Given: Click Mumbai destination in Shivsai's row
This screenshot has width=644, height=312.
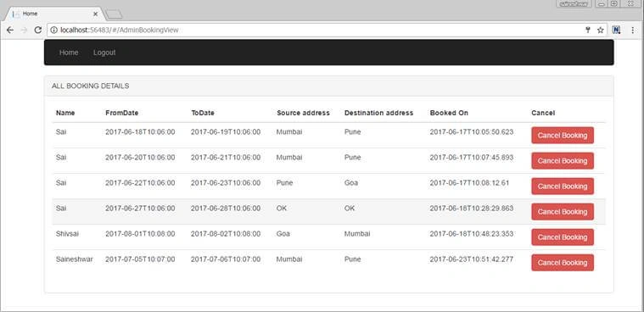Looking at the screenshot, I should pos(357,234).
